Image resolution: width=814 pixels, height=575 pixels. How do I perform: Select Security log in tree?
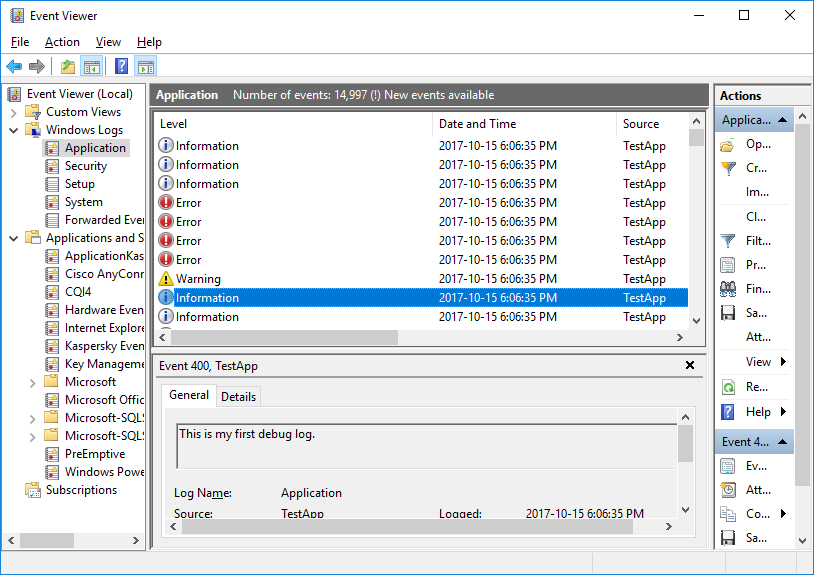pyautogui.click(x=86, y=166)
